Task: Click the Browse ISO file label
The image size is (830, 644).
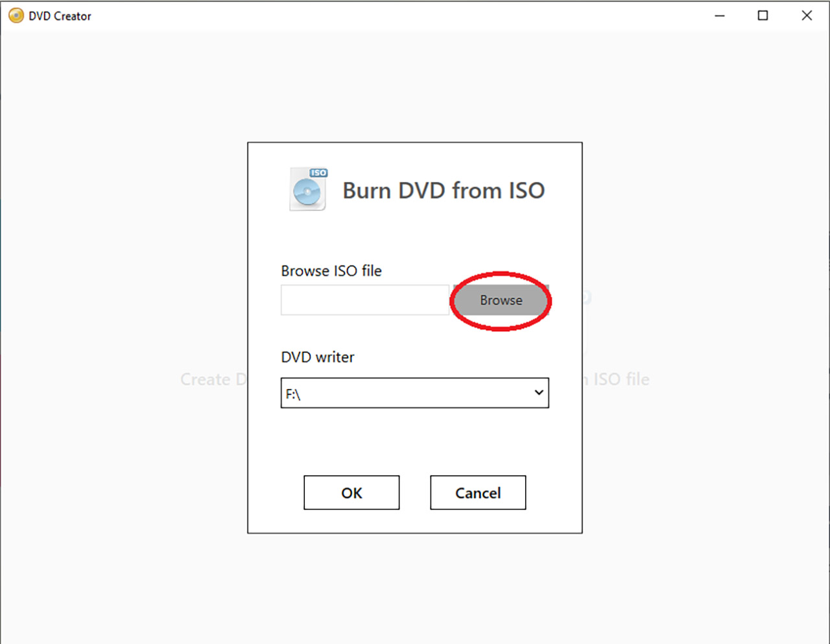Action: click(x=331, y=271)
